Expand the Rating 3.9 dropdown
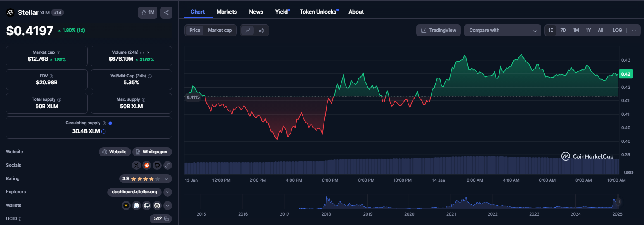The image size is (644, 225). tap(167, 179)
